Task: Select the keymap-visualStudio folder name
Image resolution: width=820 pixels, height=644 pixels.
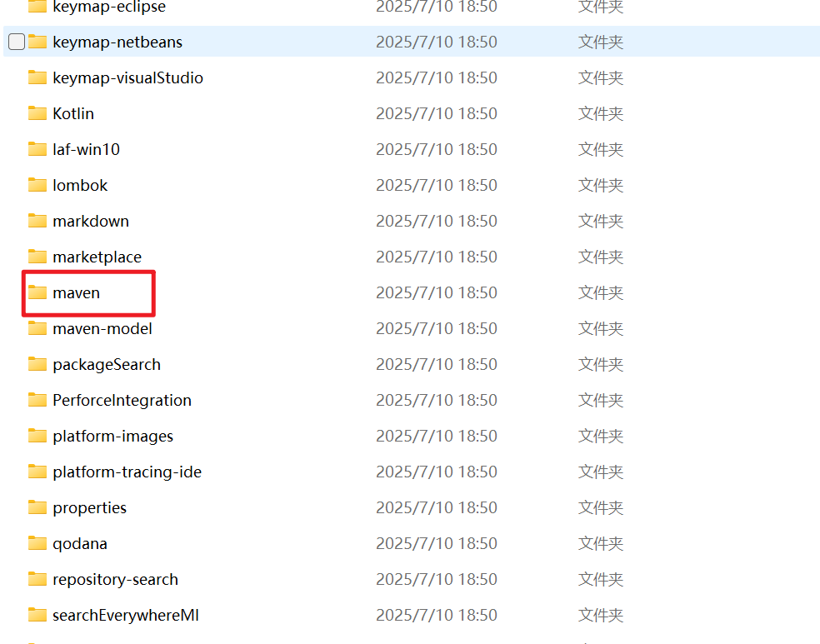Action: pos(128,77)
